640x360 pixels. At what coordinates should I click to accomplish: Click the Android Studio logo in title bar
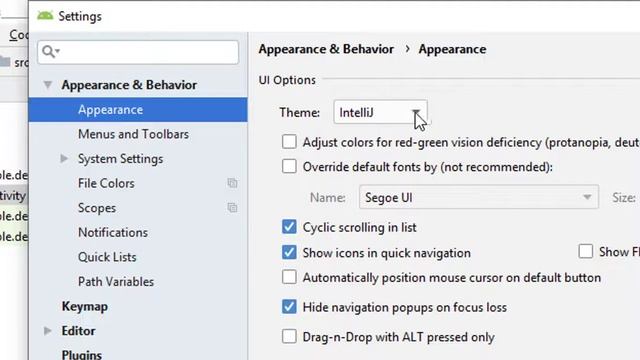tap(45, 16)
